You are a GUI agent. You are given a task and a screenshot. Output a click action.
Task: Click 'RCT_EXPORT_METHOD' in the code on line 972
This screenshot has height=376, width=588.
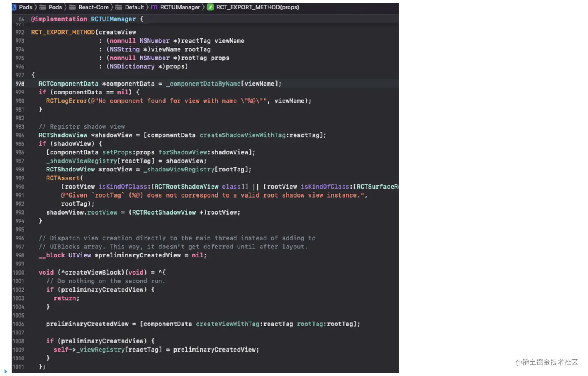coord(63,32)
